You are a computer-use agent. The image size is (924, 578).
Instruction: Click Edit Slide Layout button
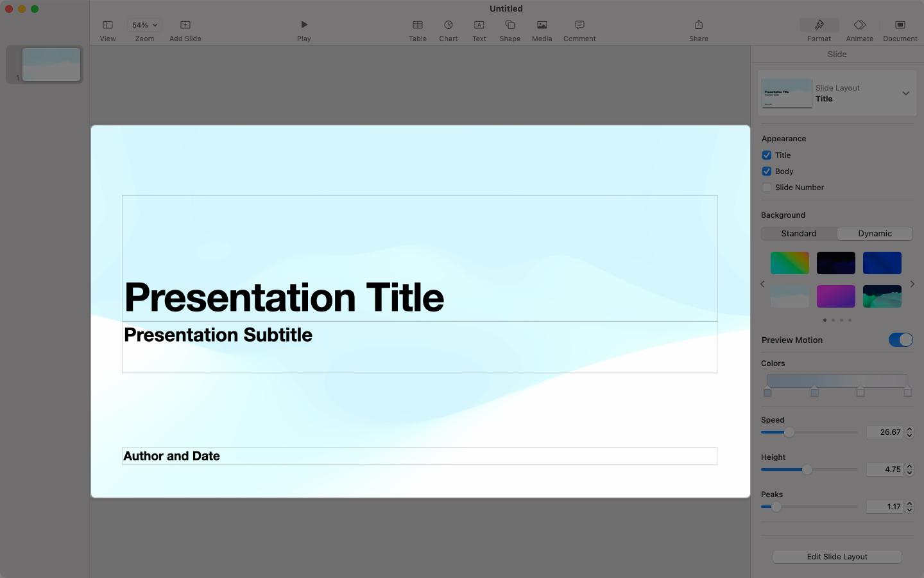pyautogui.click(x=837, y=557)
